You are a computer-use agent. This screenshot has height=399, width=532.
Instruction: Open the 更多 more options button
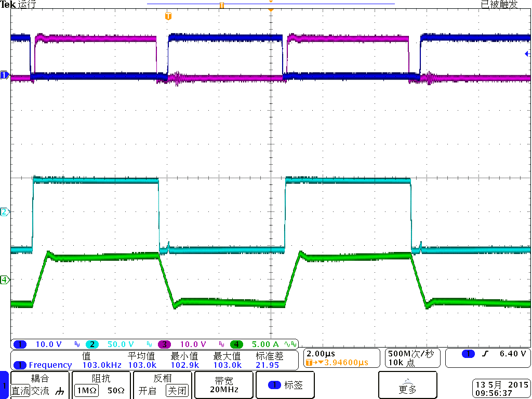coord(407,385)
